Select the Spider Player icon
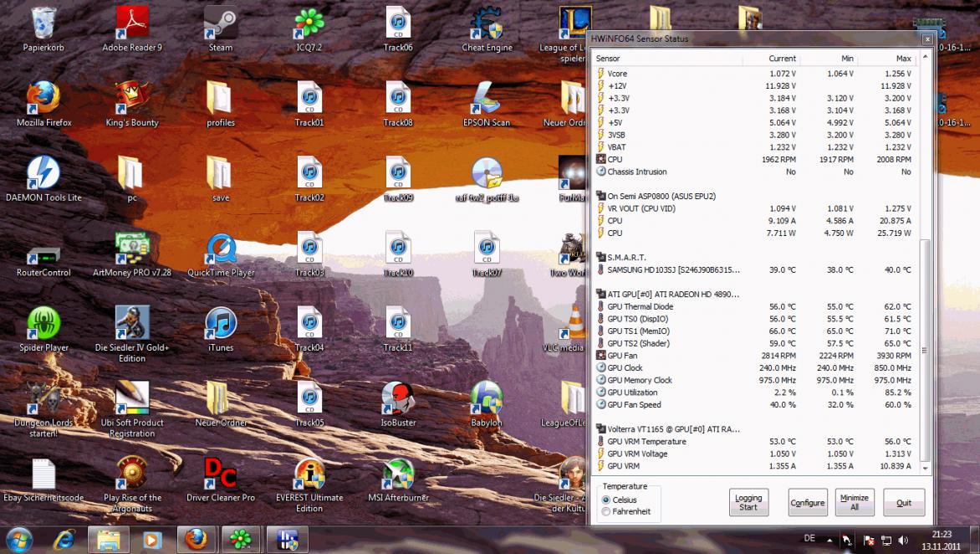Image resolution: width=980 pixels, height=554 pixels. pos(43,329)
